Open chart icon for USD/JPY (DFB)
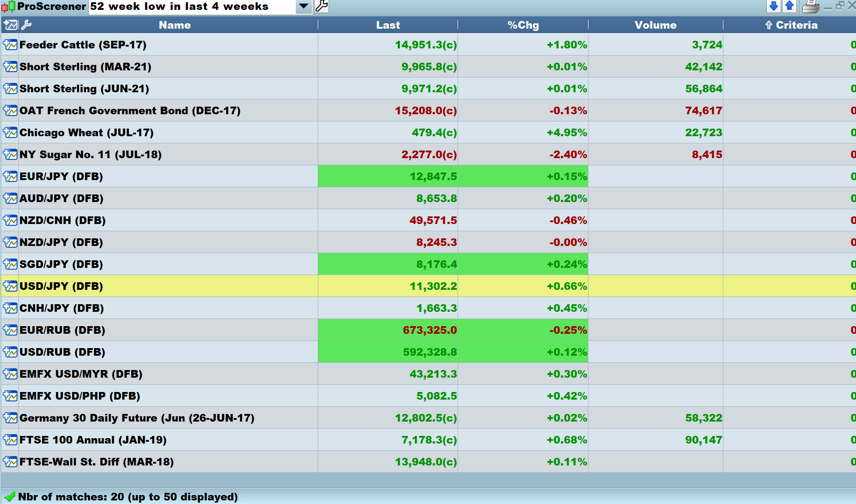The width and height of the screenshot is (856, 504). (10, 286)
